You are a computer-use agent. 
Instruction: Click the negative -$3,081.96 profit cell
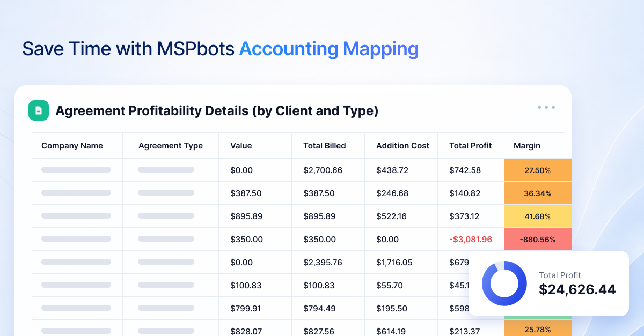(x=471, y=240)
